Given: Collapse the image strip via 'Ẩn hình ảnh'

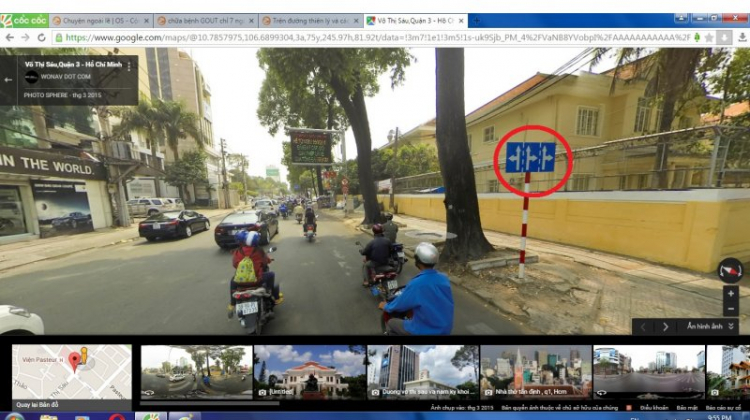Looking at the screenshot, I should point(709,326).
